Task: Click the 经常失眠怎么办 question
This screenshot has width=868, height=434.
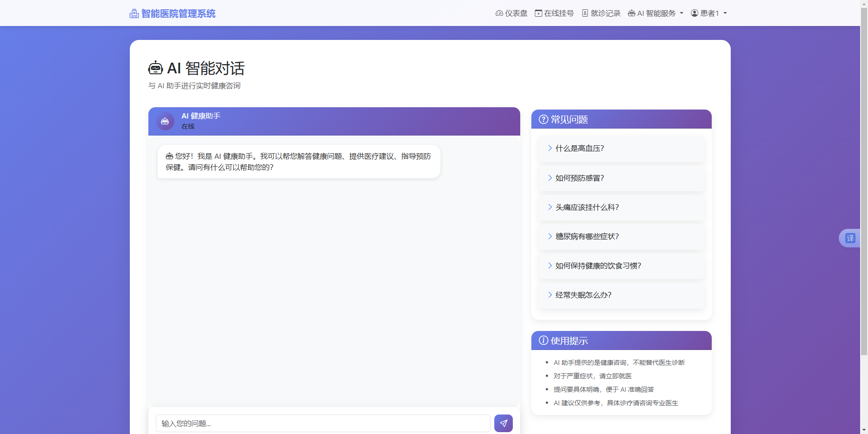Action: [x=583, y=295]
